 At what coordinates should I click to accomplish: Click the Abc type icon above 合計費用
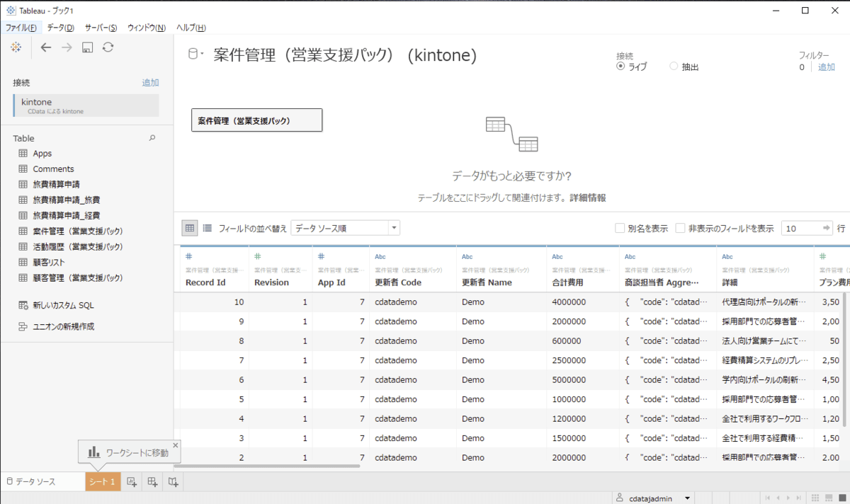(x=557, y=256)
